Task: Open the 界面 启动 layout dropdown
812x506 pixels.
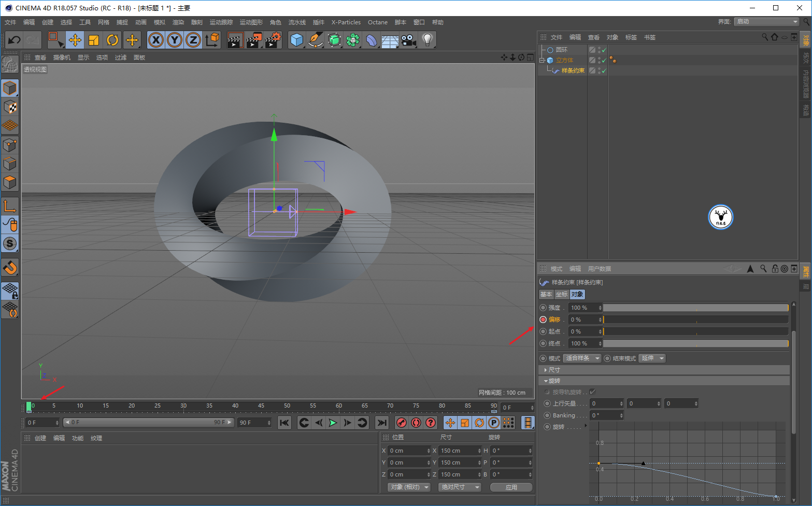Action: [x=767, y=22]
